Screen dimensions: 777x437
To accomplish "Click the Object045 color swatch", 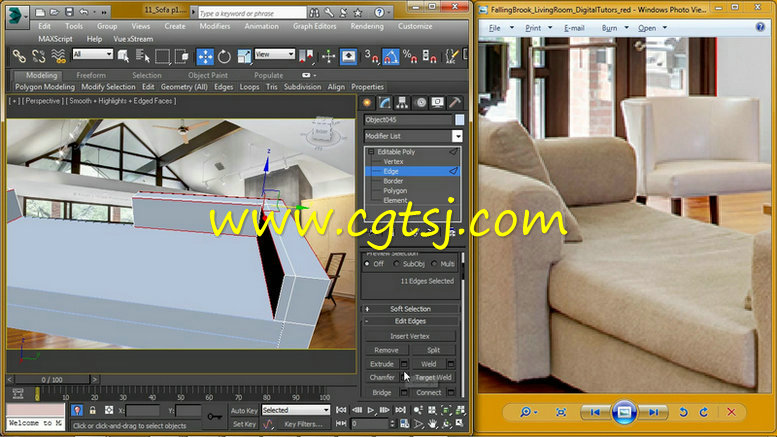I will pos(459,120).
